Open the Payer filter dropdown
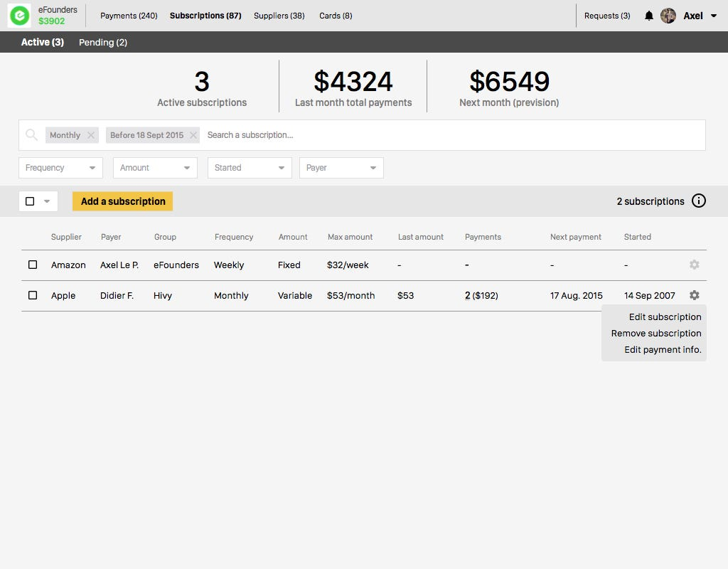728x569 pixels. tap(341, 168)
